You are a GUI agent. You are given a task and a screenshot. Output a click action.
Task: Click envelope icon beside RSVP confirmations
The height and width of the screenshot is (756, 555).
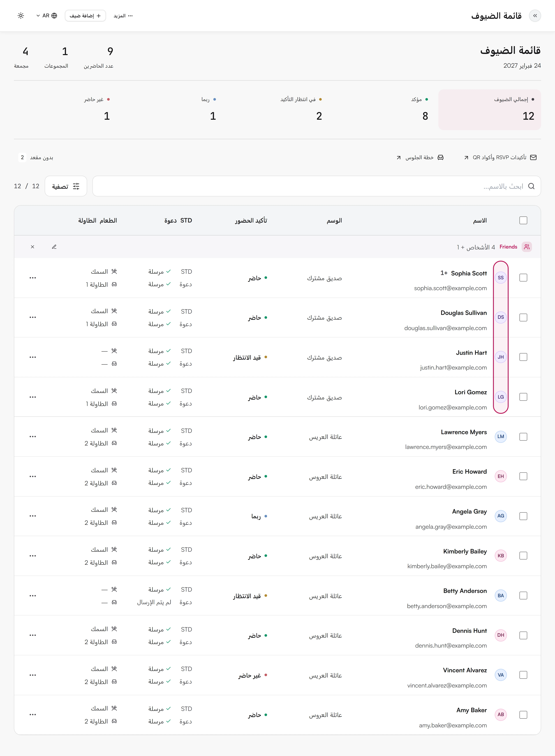(533, 158)
